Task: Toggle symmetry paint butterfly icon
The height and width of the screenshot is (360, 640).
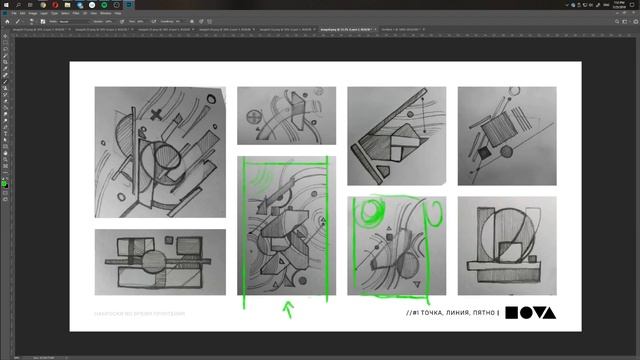Action: (x=209, y=21)
